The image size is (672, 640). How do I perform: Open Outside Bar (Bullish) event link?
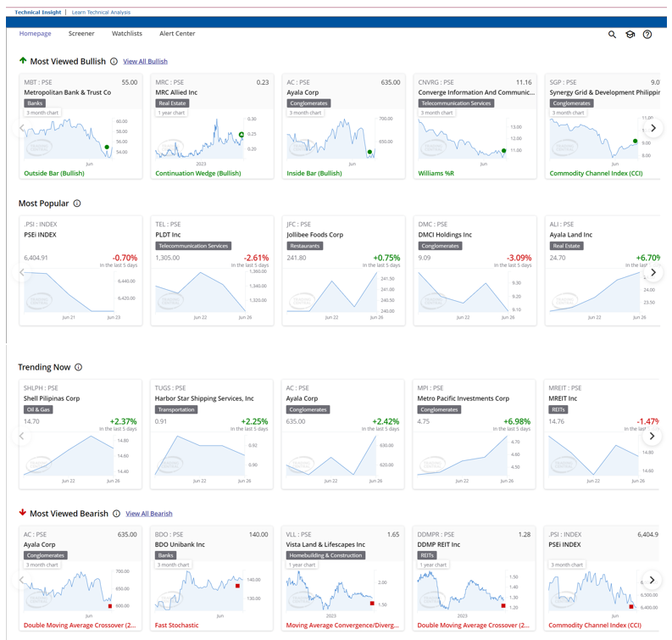coord(54,173)
